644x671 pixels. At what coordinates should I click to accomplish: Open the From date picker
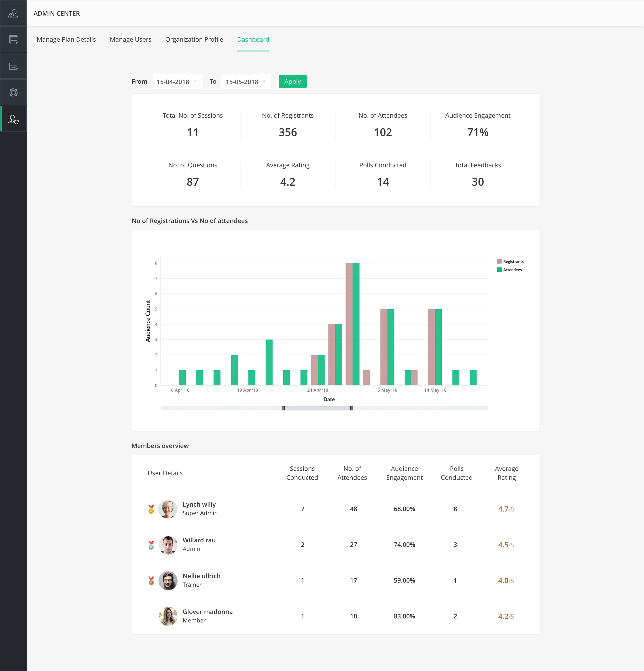[x=177, y=81]
